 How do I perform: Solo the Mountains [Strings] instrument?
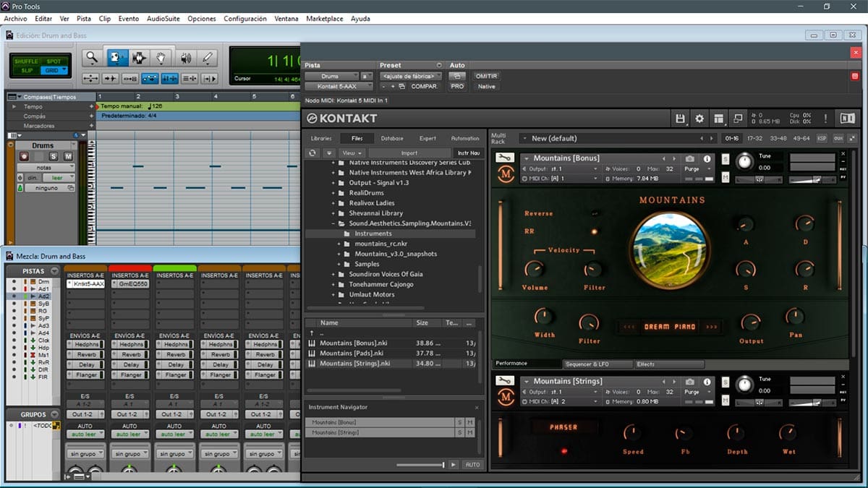tap(726, 382)
